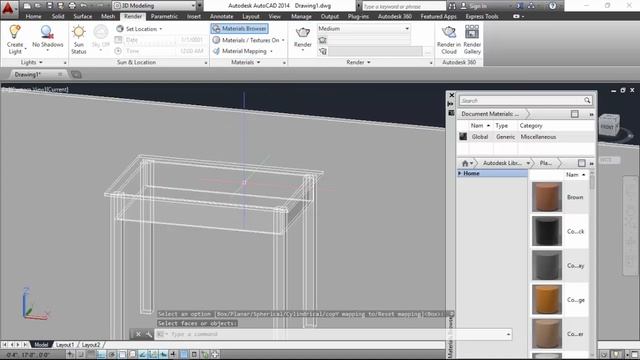
Task: Click the Home icon in library breadcrumb
Action: pos(465,163)
